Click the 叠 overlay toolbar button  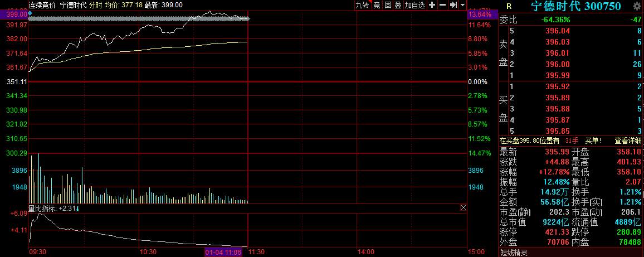398,5
